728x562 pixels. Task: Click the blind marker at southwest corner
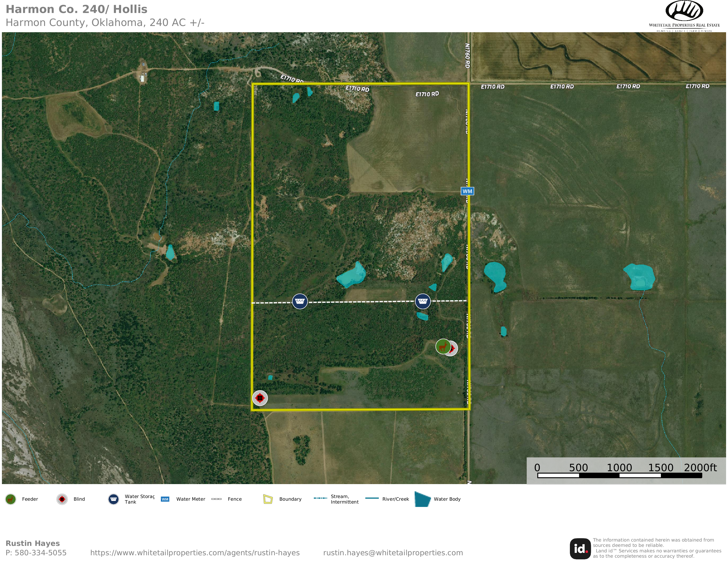260,398
